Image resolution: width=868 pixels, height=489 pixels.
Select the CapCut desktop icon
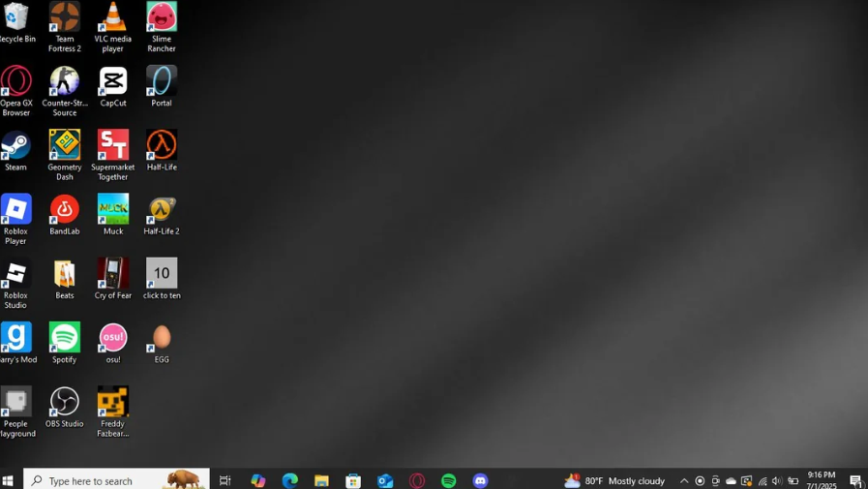tap(113, 86)
